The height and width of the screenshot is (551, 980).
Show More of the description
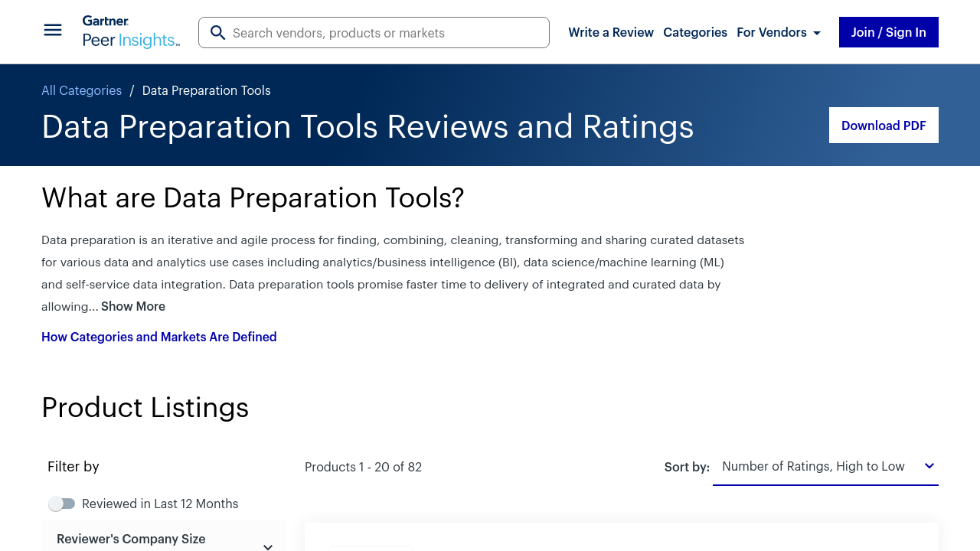[133, 306]
